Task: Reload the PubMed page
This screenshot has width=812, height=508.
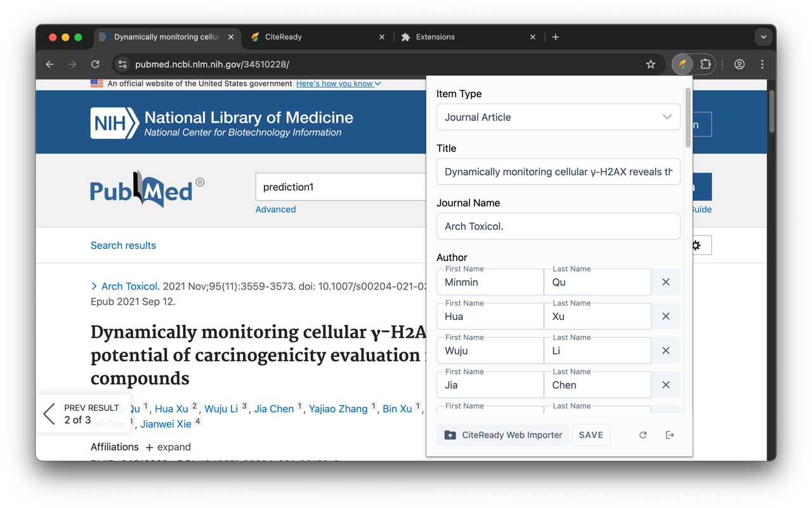Action: [x=95, y=64]
